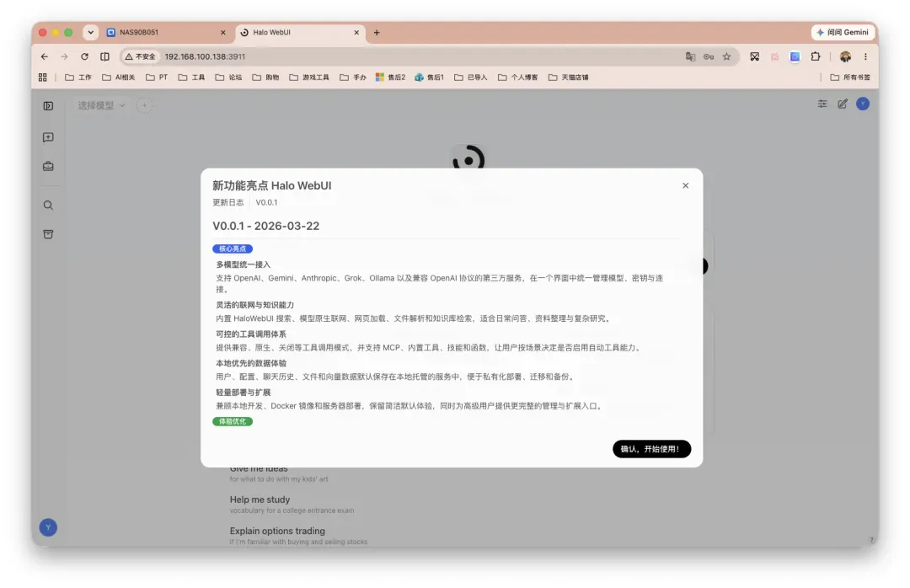Click the blue extension icon in toolbar

pyautogui.click(x=795, y=57)
